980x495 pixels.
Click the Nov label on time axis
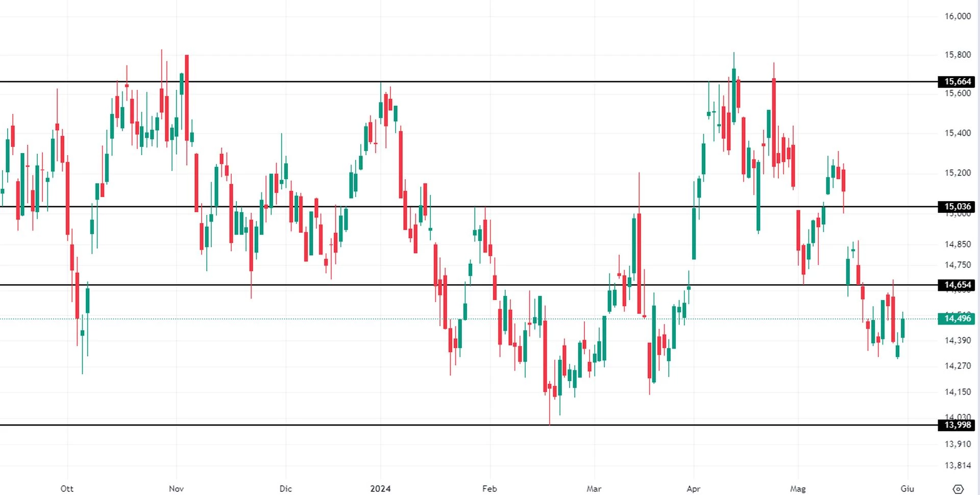point(176,488)
